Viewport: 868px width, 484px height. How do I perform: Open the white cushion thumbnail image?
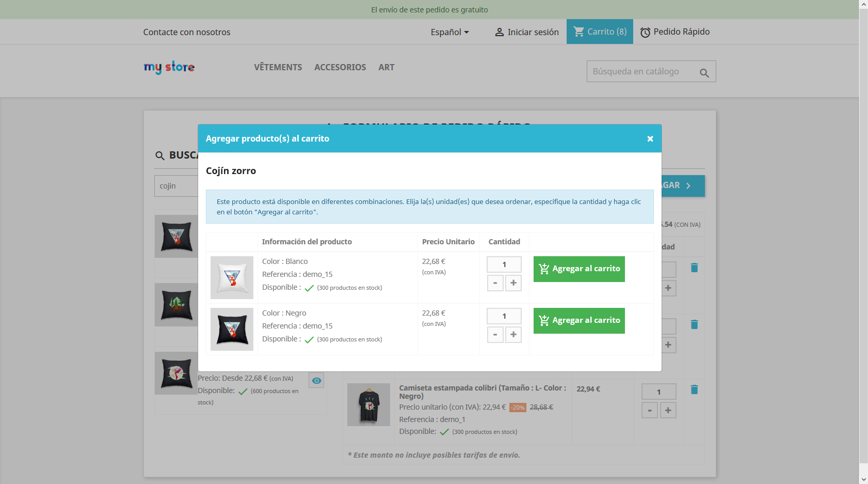coord(232,277)
